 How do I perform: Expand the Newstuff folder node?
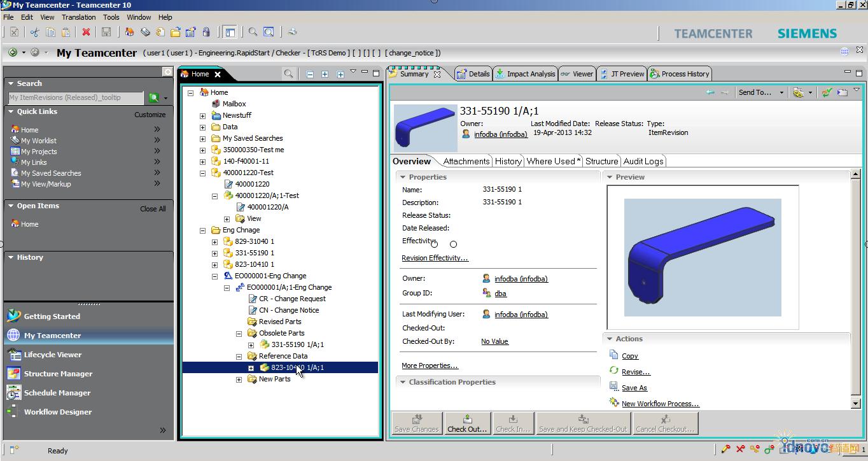click(202, 115)
